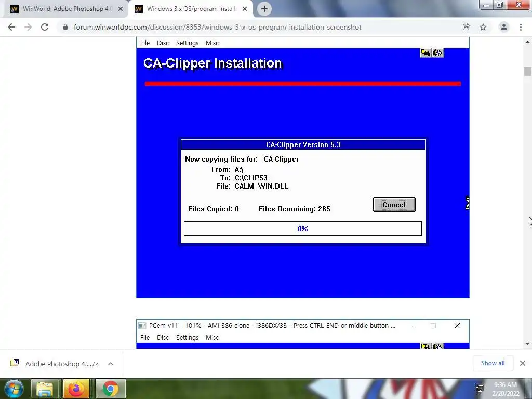Open a new browser tab
532x399 pixels.
tap(264, 9)
